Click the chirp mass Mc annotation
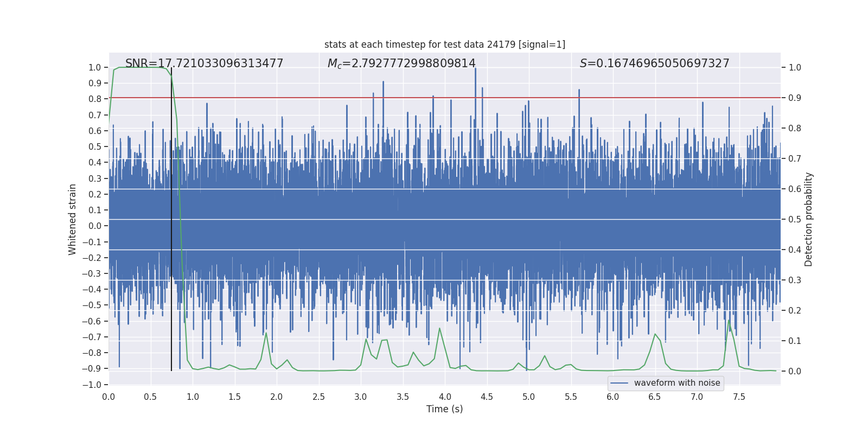This screenshot has width=868, height=434. [x=401, y=63]
